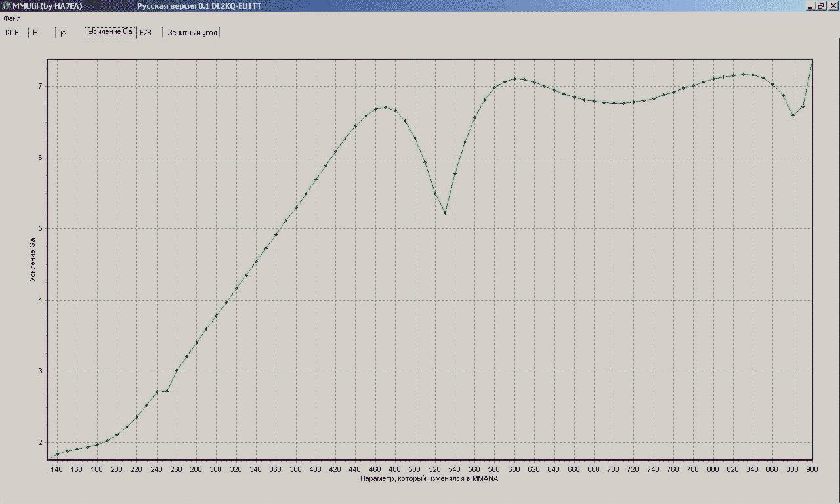Click the dip minimum data point at 530
This screenshot has width=840, height=504.
click(x=445, y=213)
